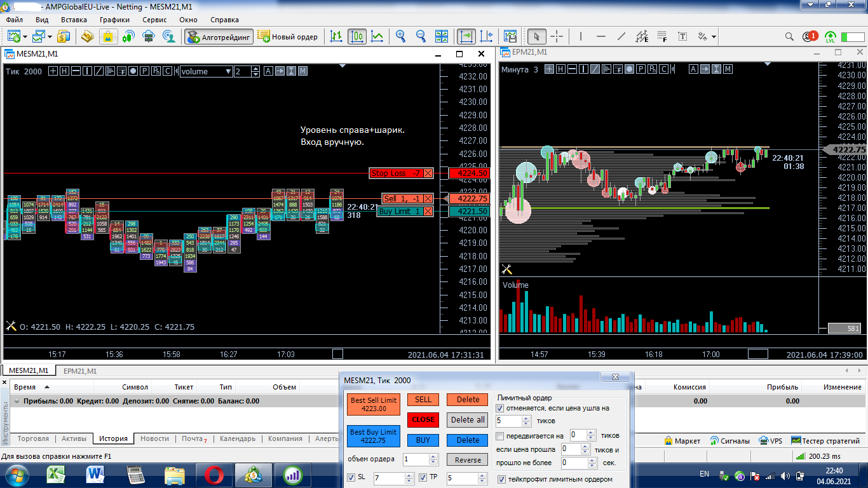Open the chart profiles dropdown arrow
The width and height of the screenshot is (868, 488).
[x=49, y=37]
